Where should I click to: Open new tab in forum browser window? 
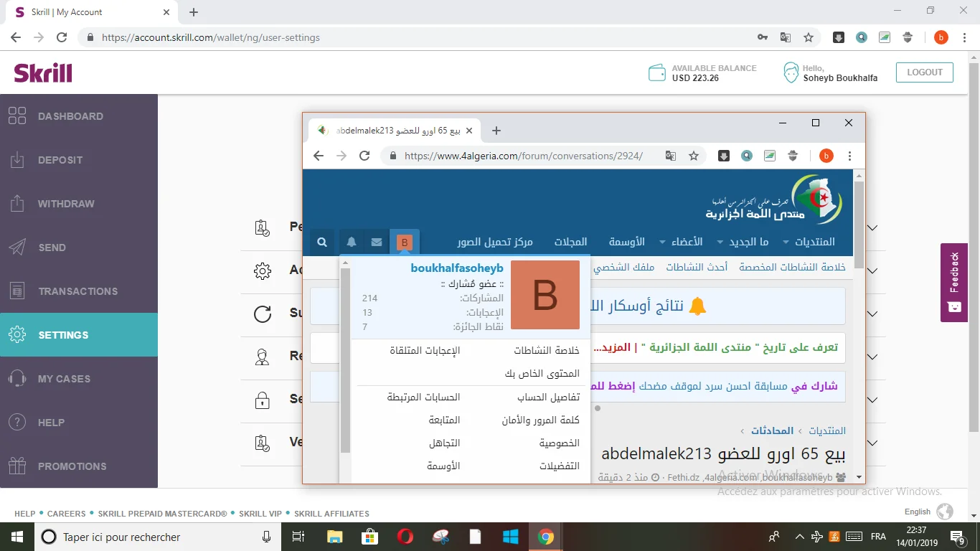coord(496,131)
